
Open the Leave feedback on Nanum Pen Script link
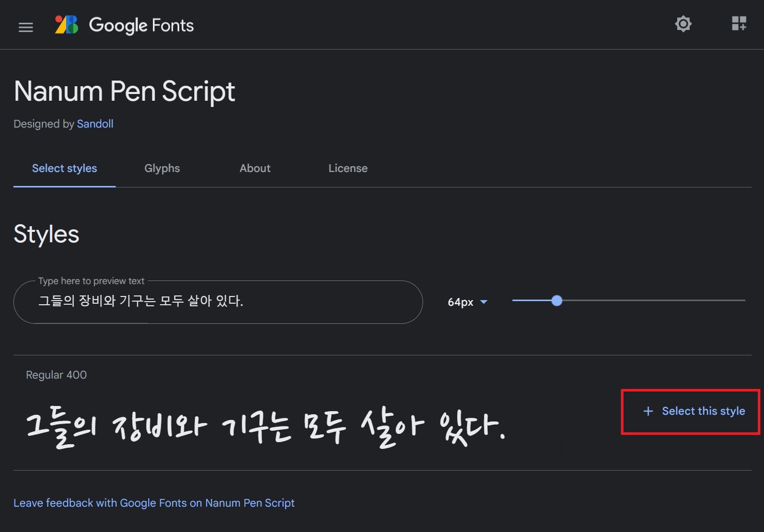154,503
